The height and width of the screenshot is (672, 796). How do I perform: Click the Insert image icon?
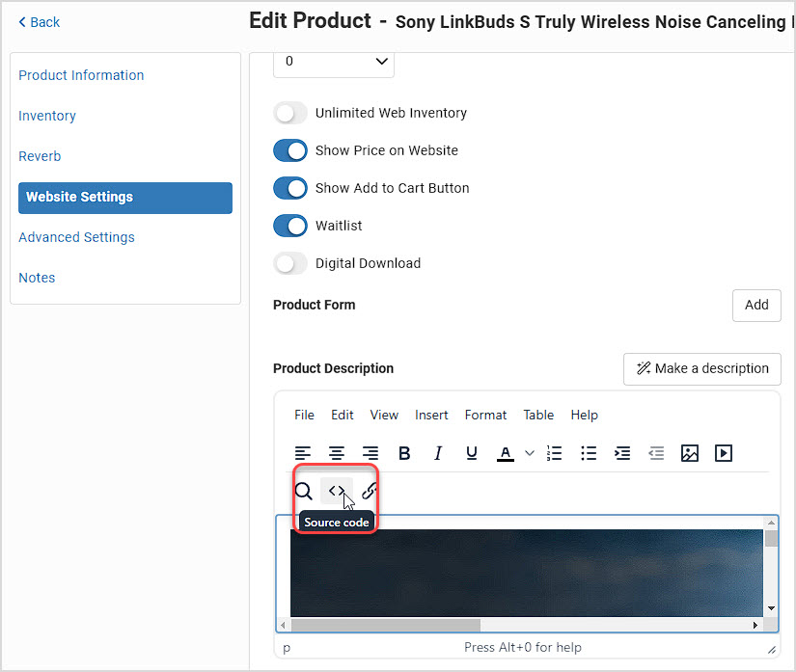click(690, 453)
